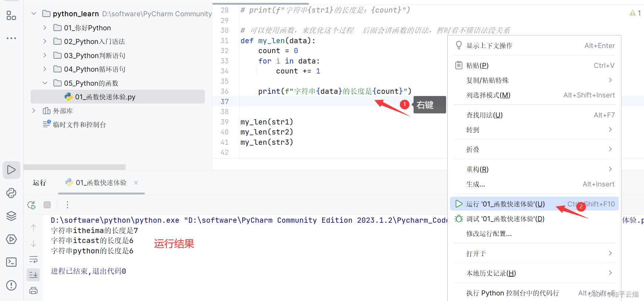644x301 pixels.
Task: Open the 转到 submenu
Action: (x=534, y=130)
